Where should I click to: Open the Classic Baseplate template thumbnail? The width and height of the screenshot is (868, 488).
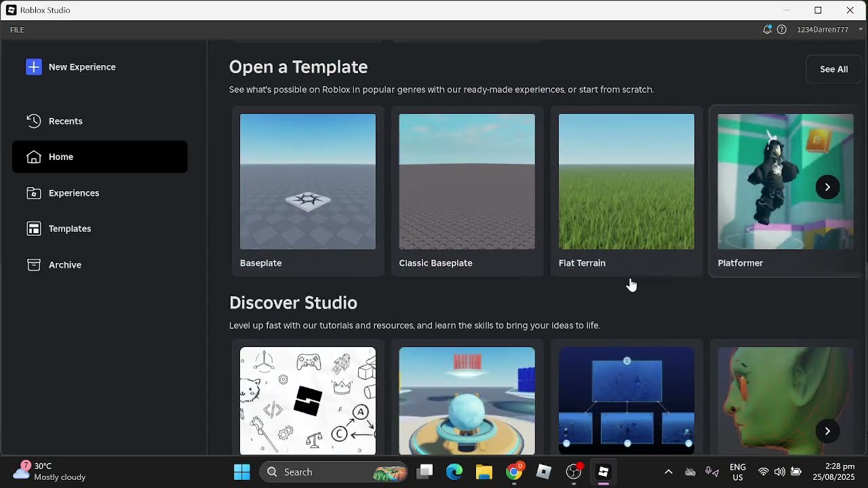pos(467,182)
